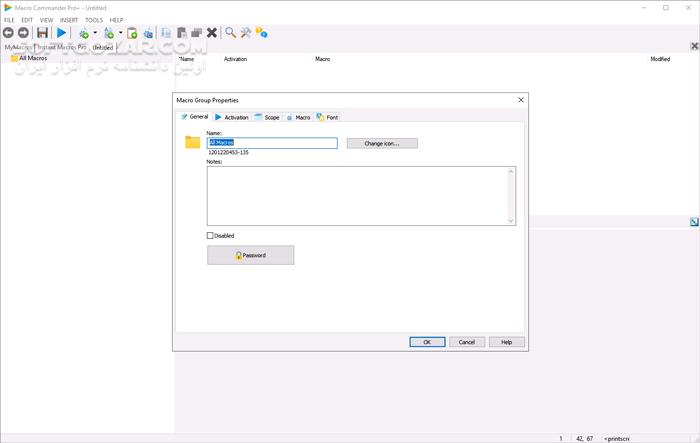Click the Notes scrollbar up arrow
Screen dimensions: 700x443
pos(511,171)
